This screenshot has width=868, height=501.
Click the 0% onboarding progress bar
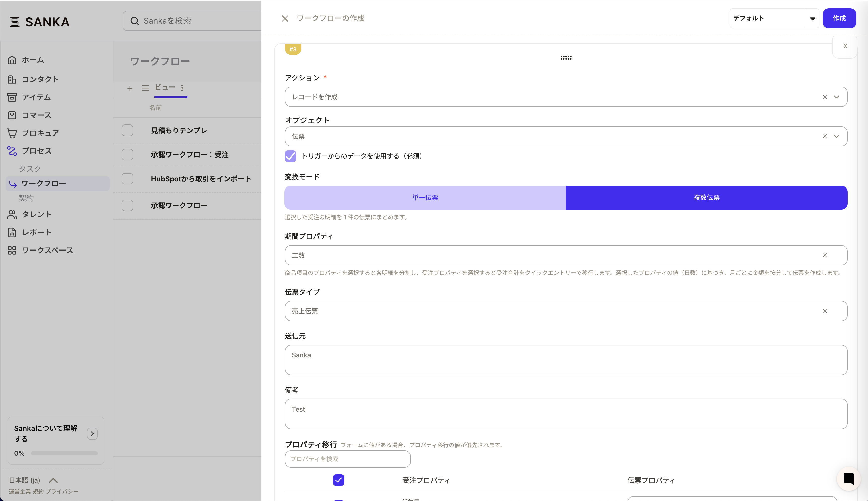pyautogui.click(x=64, y=453)
